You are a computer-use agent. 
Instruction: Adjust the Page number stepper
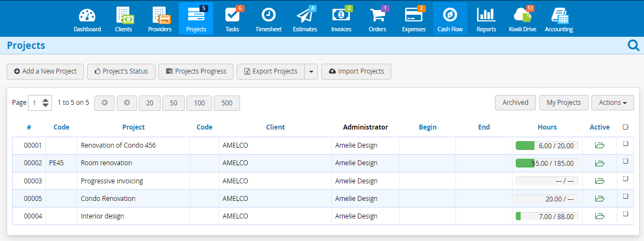coord(45,103)
